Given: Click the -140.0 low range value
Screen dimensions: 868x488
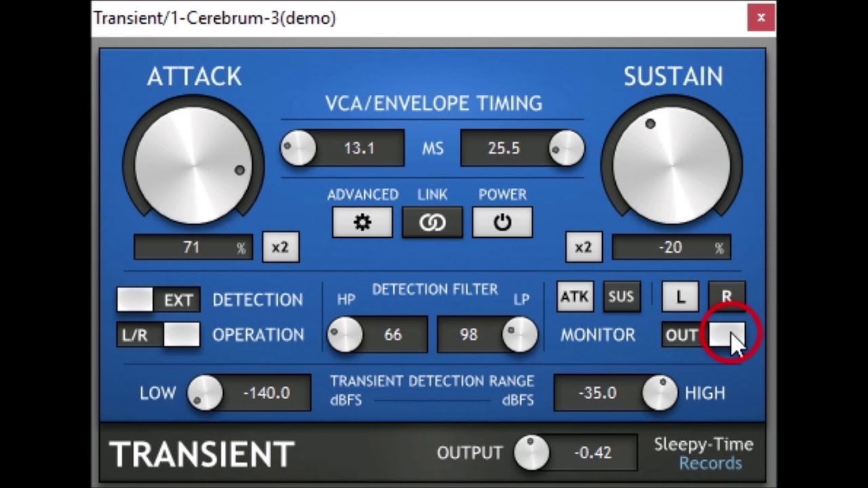Looking at the screenshot, I should (267, 393).
